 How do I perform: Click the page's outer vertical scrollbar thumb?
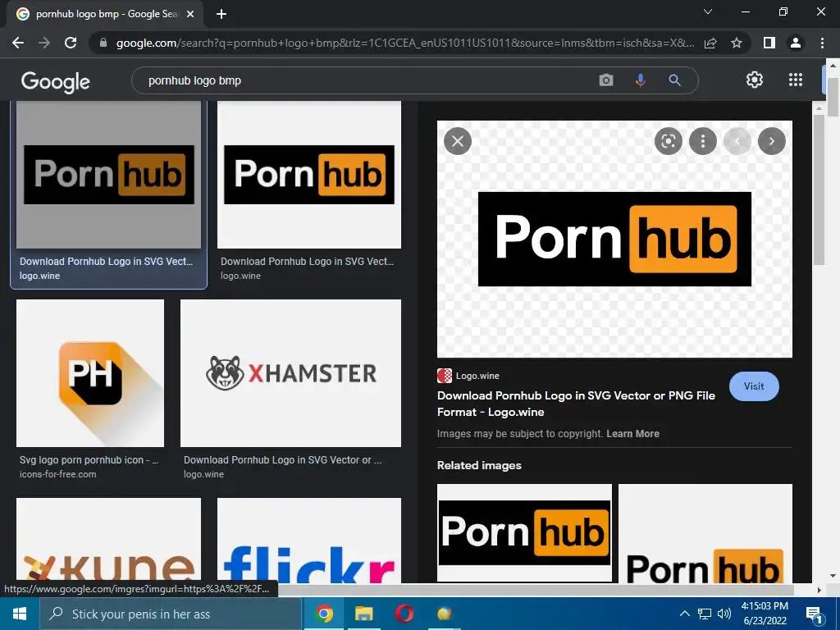point(833,97)
